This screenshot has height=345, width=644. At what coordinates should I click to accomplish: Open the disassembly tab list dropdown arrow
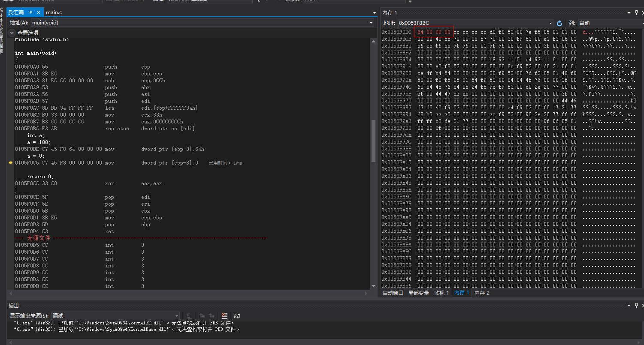[375, 13]
